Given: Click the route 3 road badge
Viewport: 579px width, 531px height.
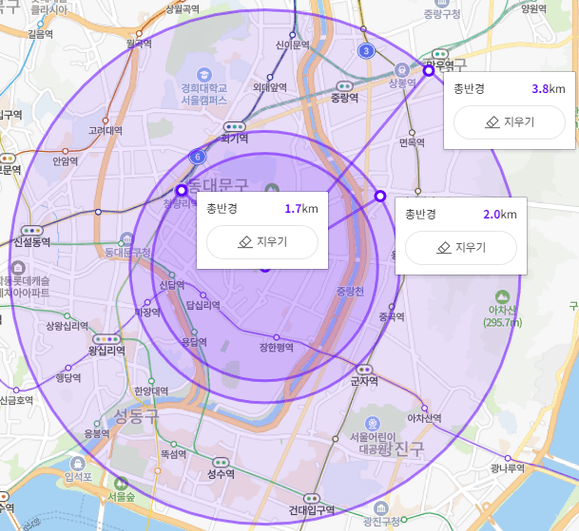Looking at the screenshot, I should tap(366, 51).
